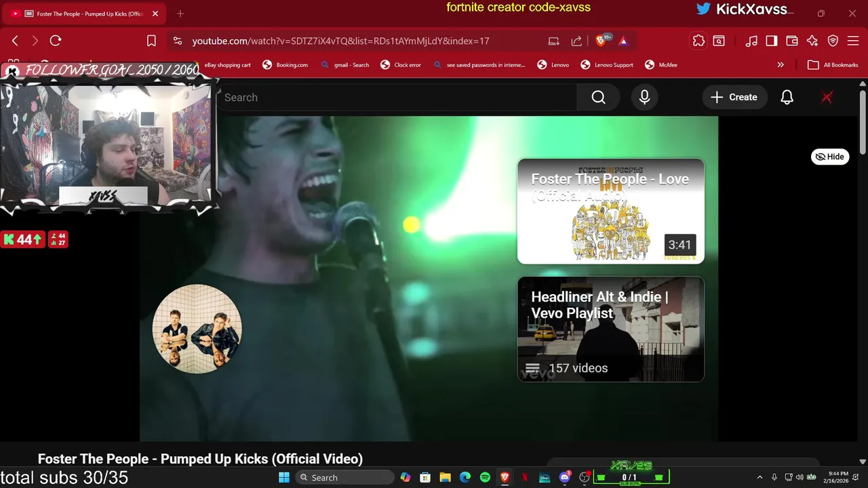
Task: Click the YouTube Create button
Action: 734,98
